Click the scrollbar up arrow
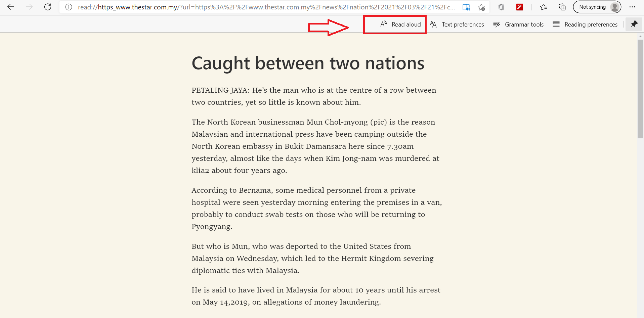Image resolution: width=644 pixels, height=318 pixels. click(640, 36)
